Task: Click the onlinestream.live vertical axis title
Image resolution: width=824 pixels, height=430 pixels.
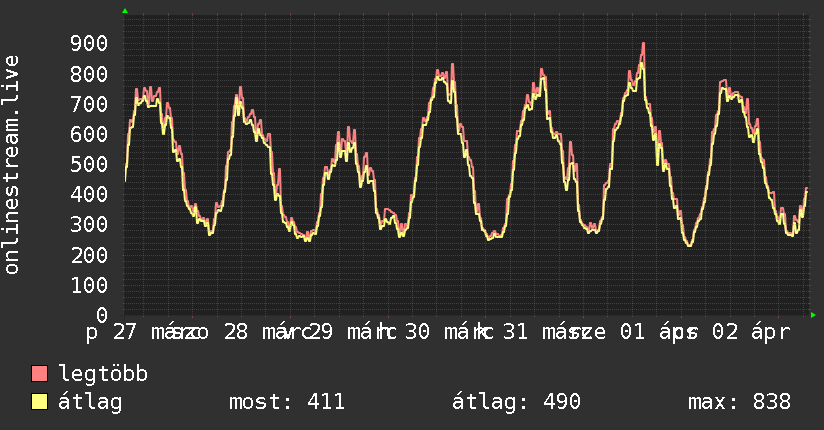Action: click(x=11, y=165)
